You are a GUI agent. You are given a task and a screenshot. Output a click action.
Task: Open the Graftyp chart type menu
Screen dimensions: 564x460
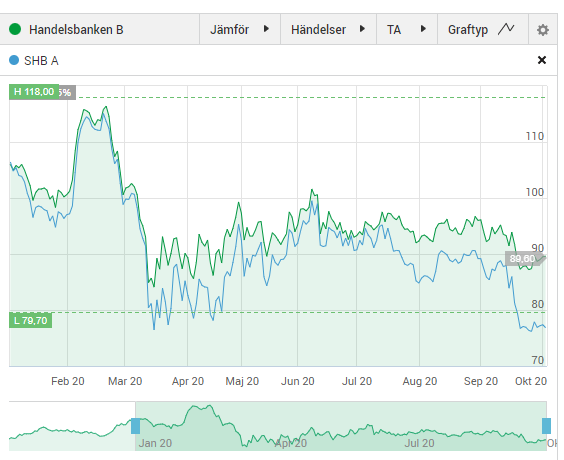tap(483, 29)
